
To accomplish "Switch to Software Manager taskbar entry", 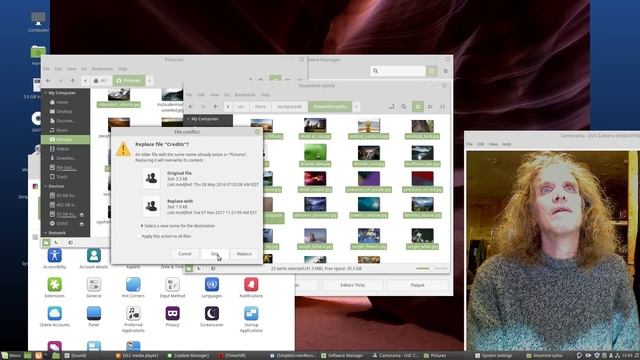I will pos(342,356).
